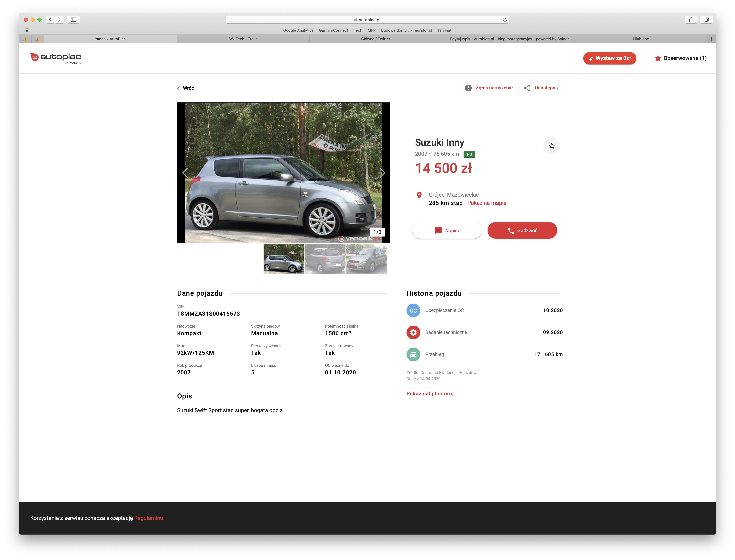Show all tabs overview icon
The height and width of the screenshot is (560, 735).
pyautogui.click(x=706, y=20)
